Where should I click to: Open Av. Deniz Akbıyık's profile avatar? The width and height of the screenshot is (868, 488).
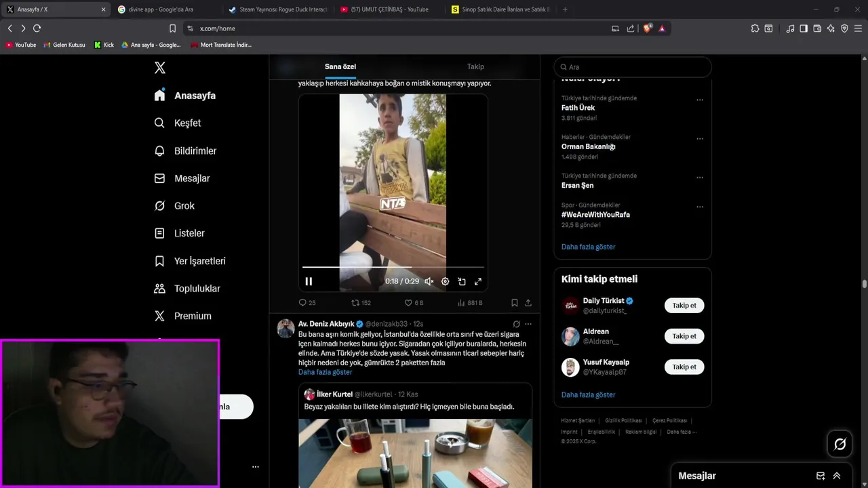[285, 328]
